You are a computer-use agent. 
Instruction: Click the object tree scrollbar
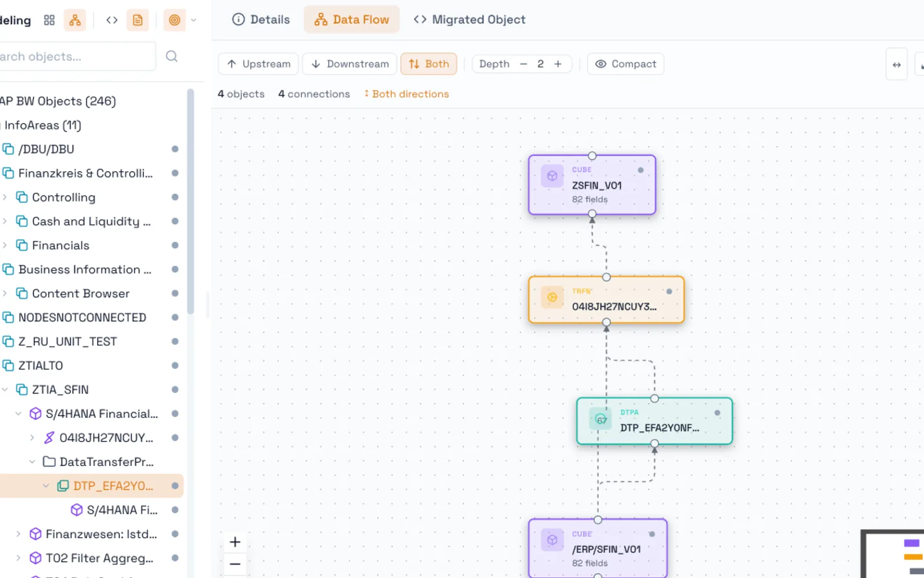[191, 202]
